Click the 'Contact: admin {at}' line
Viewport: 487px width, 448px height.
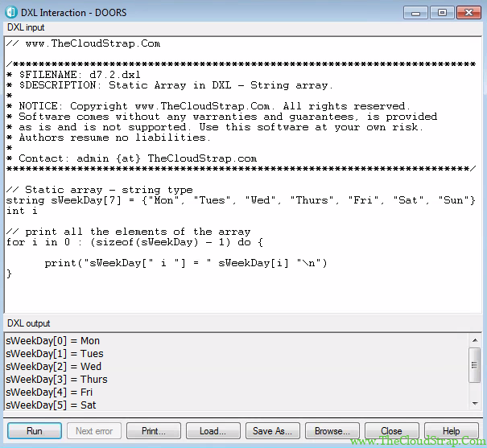tap(131, 158)
